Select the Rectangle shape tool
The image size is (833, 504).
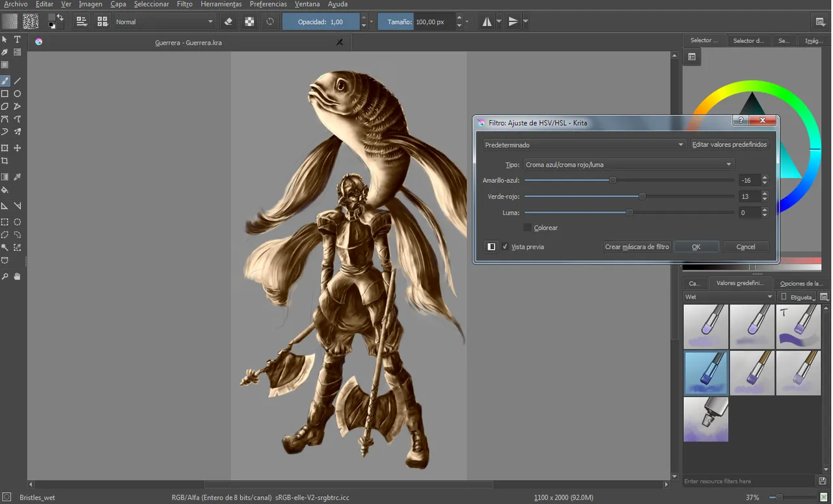coord(5,94)
